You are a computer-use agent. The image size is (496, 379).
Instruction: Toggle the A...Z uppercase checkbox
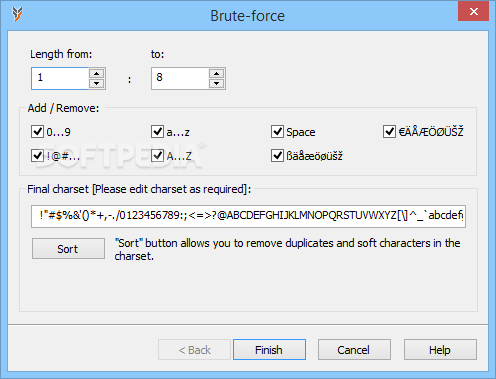pyautogui.click(x=157, y=155)
